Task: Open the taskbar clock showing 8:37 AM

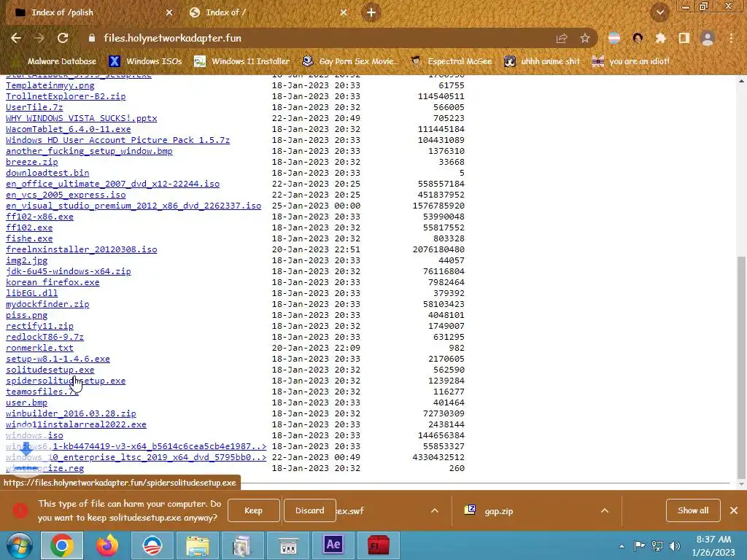Action: [713, 545]
